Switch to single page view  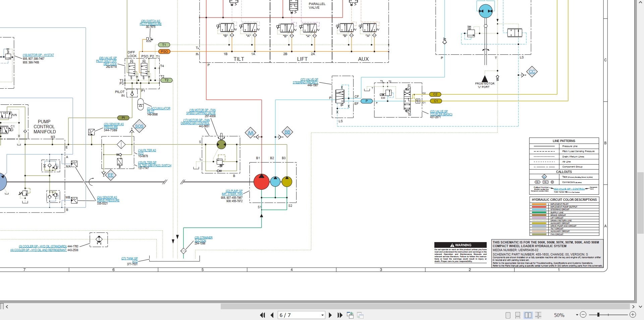(x=508, y=315)
